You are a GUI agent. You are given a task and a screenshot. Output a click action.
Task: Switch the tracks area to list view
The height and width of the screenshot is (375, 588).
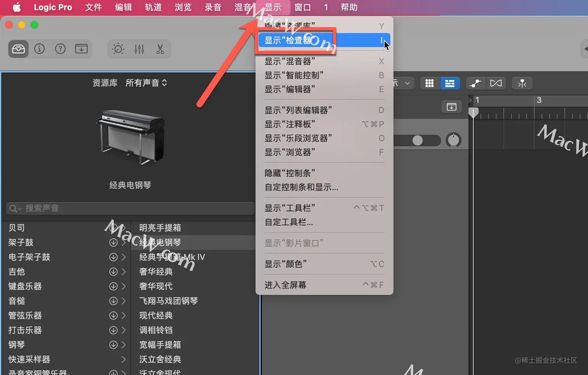click(x=450, y=83)
